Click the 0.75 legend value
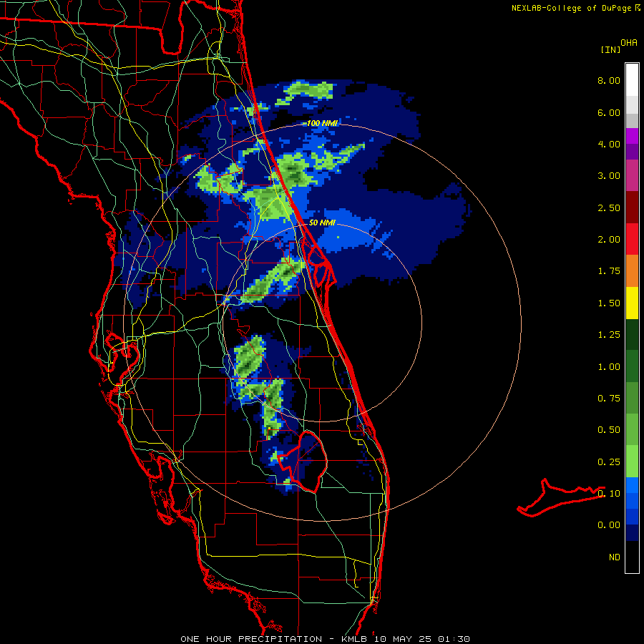 click(x=609, y=399)
